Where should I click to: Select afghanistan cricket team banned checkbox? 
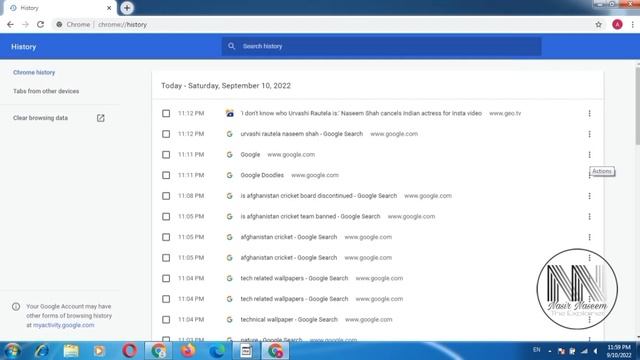tap(166, 216)
